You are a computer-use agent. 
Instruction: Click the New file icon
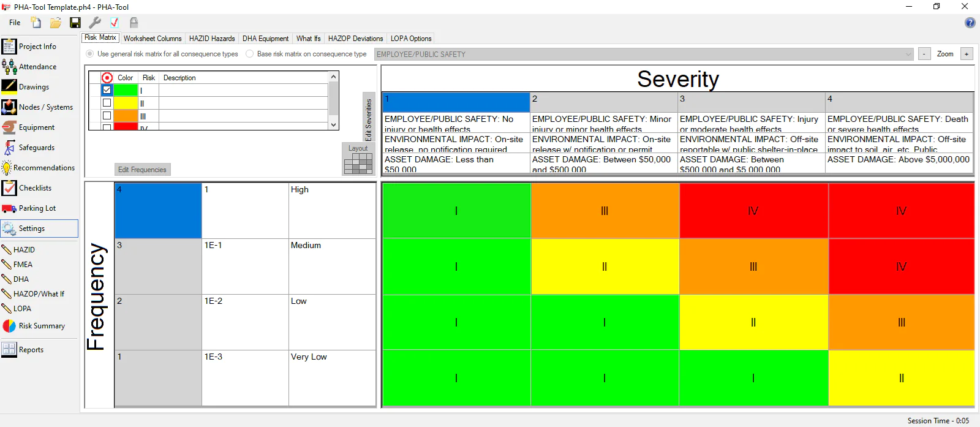36,23
